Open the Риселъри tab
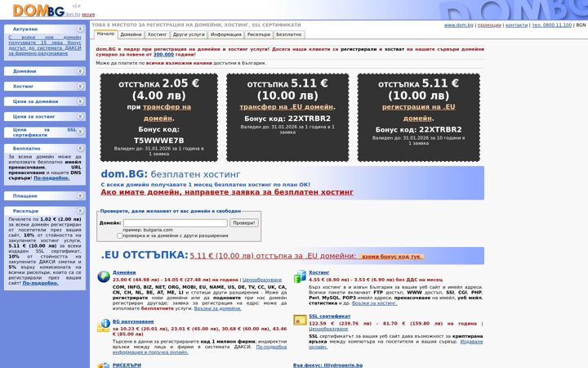The width and height of the screenshot is (588, 368). tap(259, 34)
